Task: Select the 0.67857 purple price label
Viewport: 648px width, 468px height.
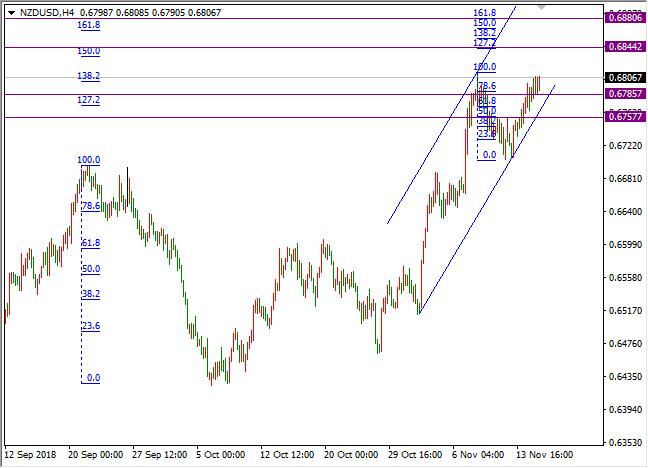Action: click(x=625, y=93)
